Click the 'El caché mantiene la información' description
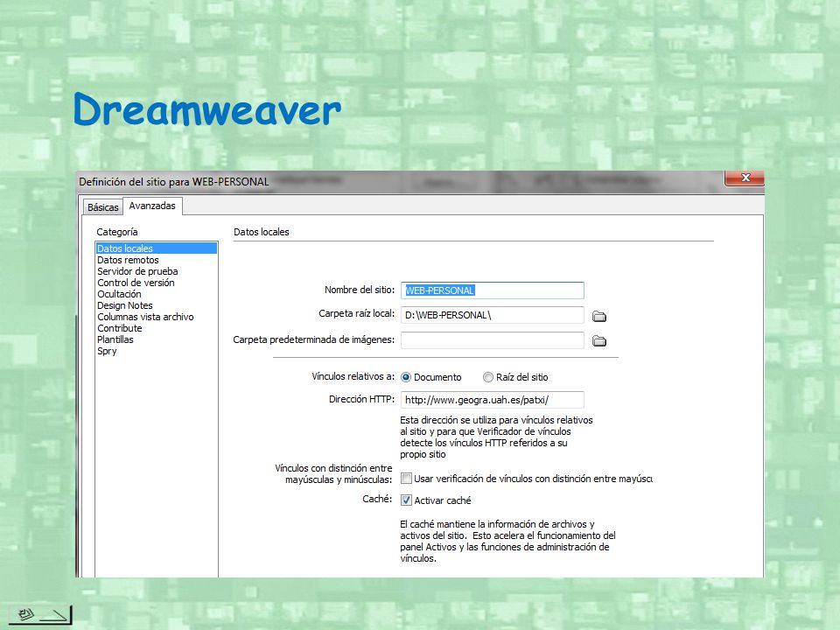This screenshot has width=840, height=630. point(507,541)
